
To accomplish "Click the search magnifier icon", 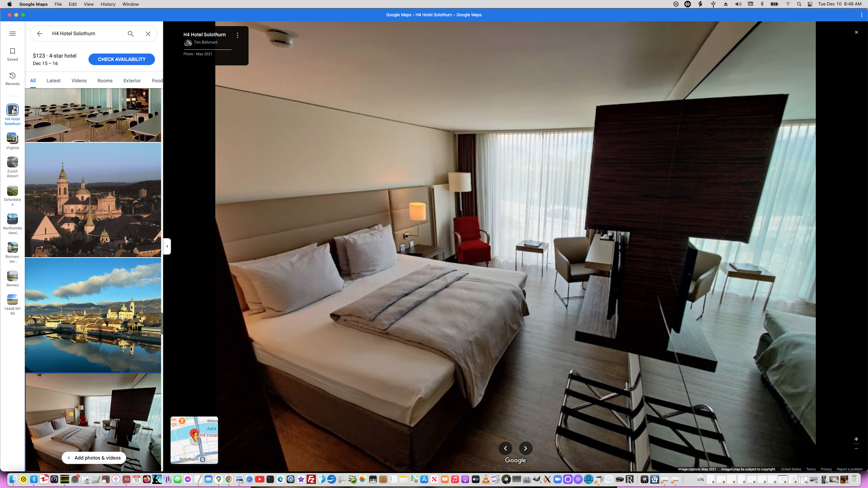I will (131, 34).
